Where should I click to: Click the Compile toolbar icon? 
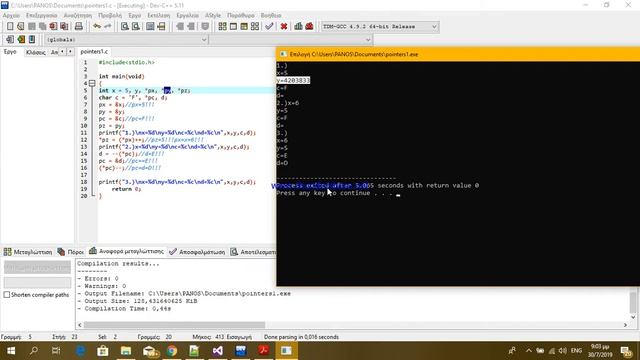click(x=222, y=27)
